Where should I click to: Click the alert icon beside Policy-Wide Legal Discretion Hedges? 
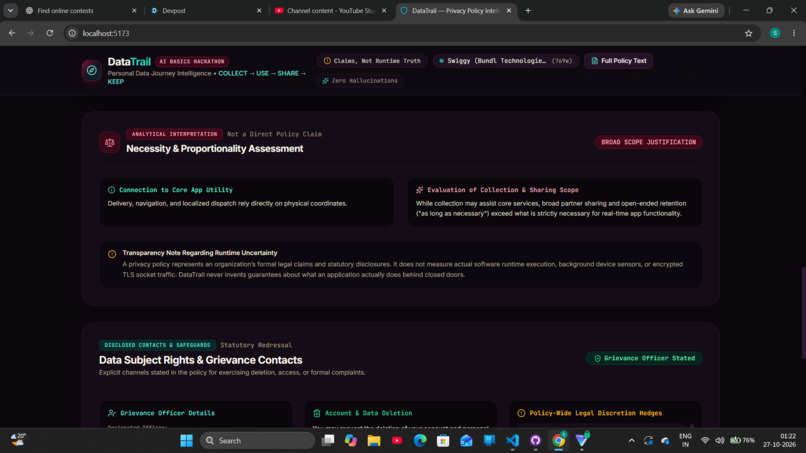pos(521,413)
